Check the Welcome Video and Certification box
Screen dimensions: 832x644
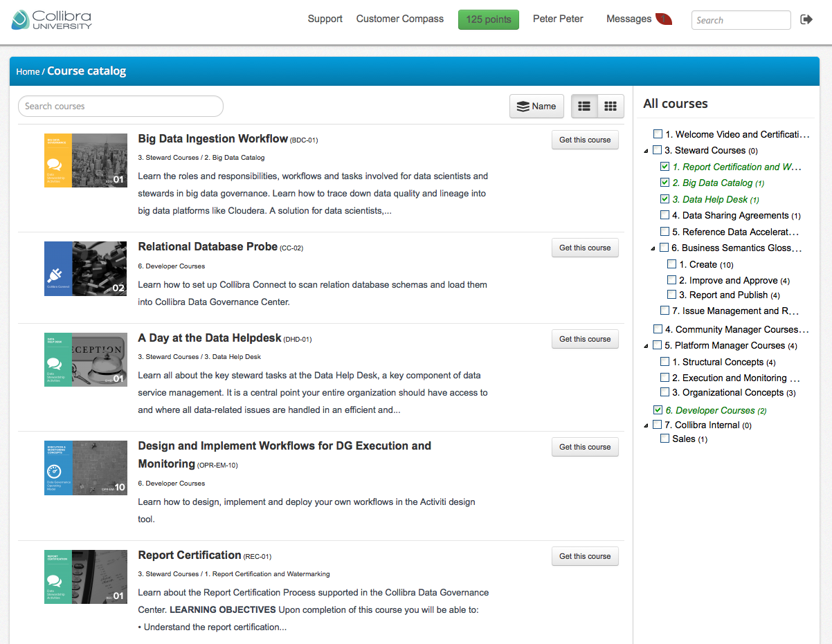658,134
